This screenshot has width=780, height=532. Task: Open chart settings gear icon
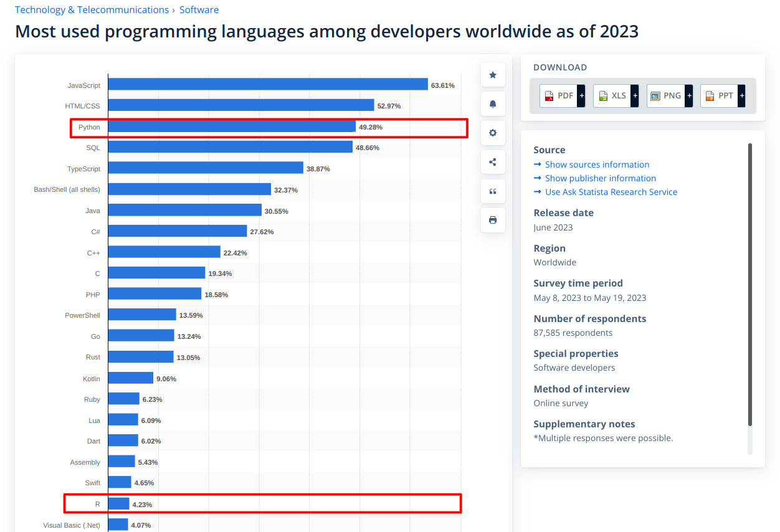(493, 133)
